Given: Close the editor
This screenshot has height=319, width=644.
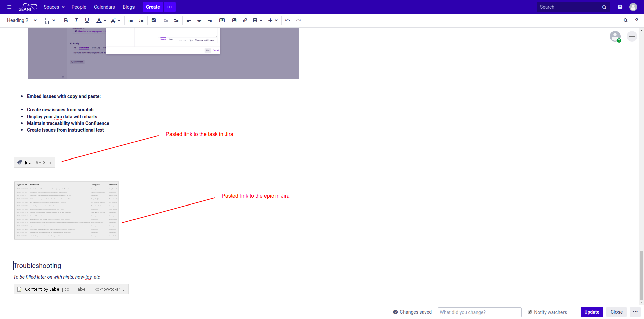Looking at the screenshot, I should click(616, 312).
